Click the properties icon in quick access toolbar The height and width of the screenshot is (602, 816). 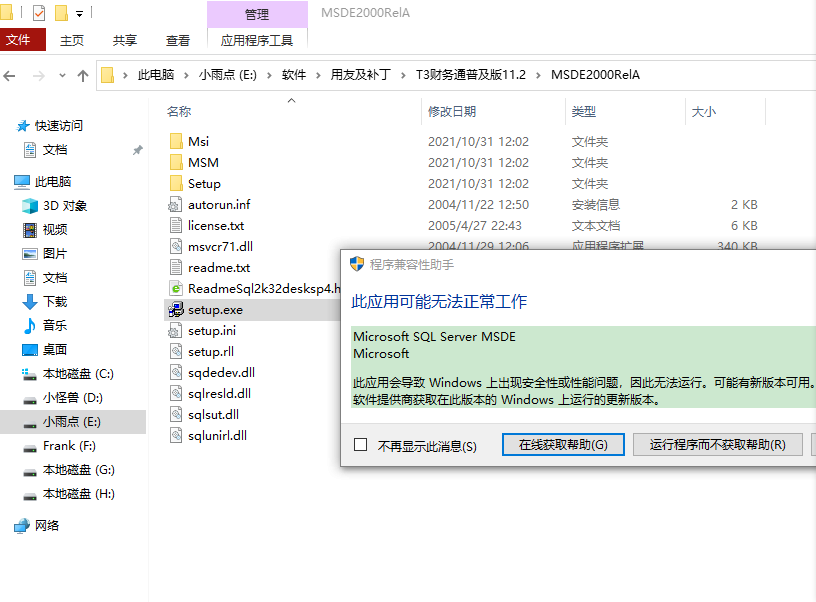(39, 12)
